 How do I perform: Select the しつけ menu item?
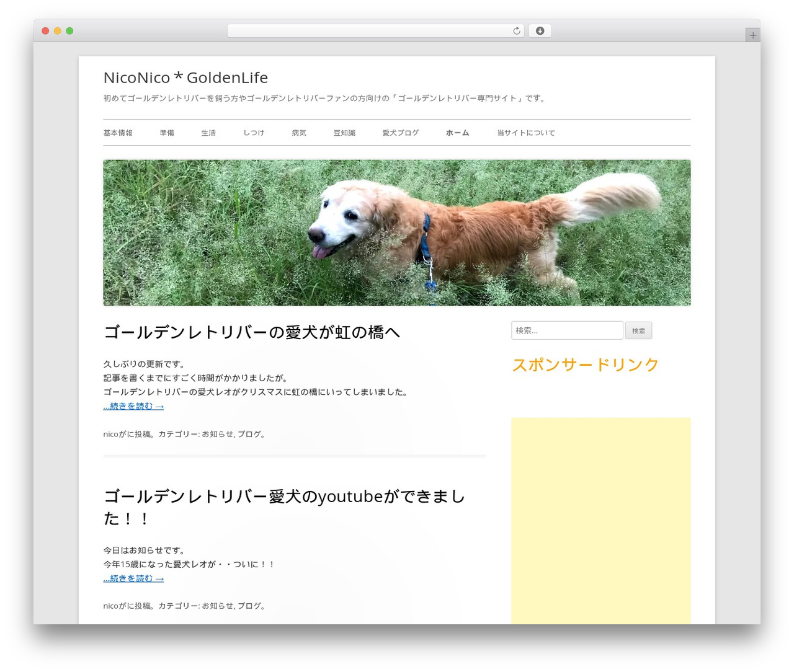tap(254, 133)
